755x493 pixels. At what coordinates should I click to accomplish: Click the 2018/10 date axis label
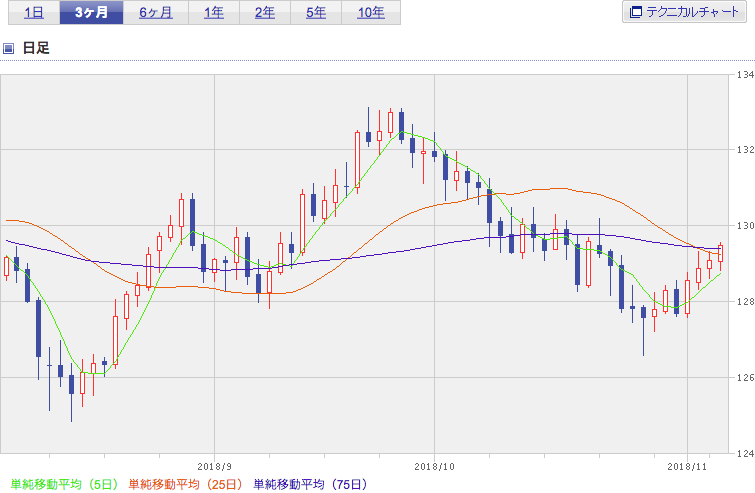[x=434, y=467]
